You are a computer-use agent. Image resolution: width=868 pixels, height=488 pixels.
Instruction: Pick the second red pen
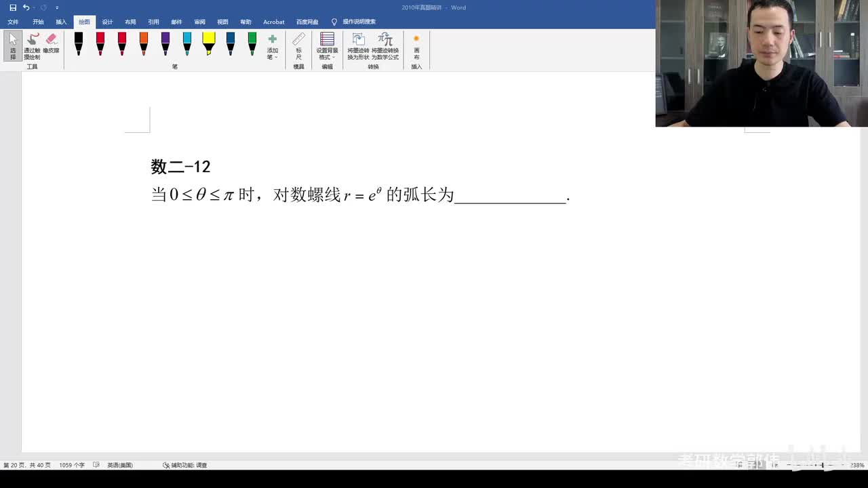122,44
